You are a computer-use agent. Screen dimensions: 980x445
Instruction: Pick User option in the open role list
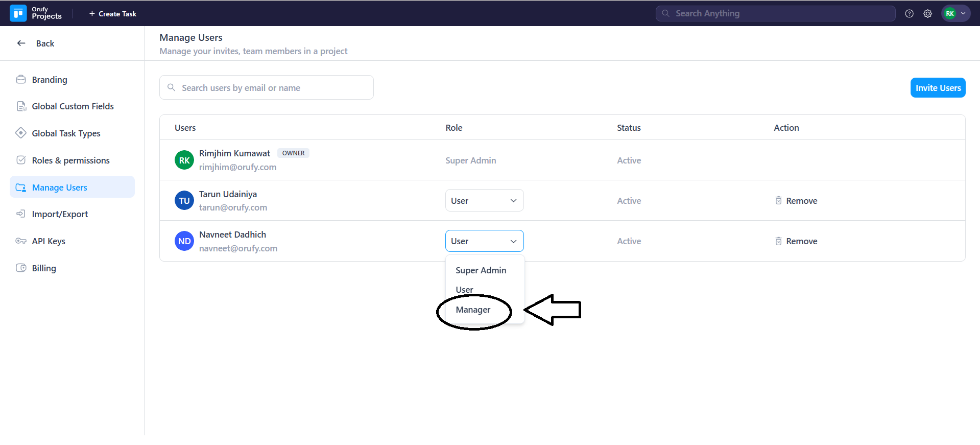464,290
